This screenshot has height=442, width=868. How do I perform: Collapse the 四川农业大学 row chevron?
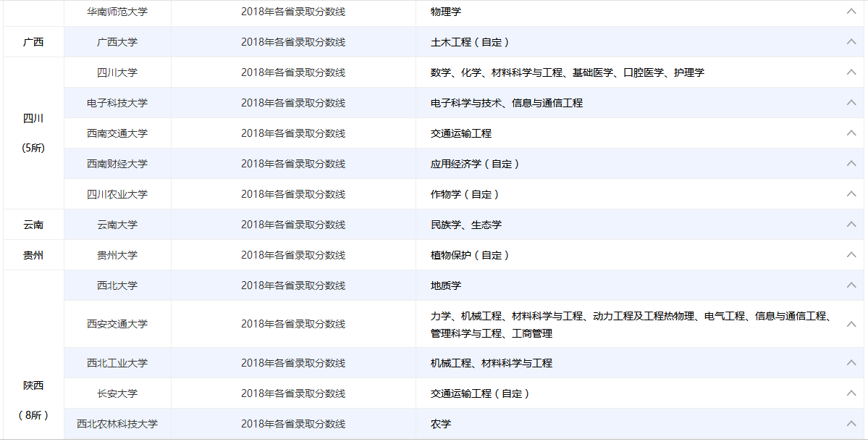(851, 194)
